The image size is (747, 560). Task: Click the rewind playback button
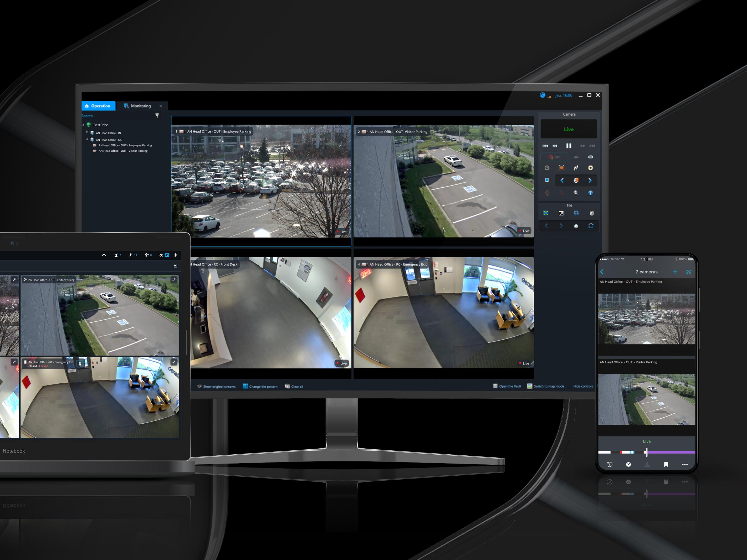pyautogui.click(x=555, y=146)
